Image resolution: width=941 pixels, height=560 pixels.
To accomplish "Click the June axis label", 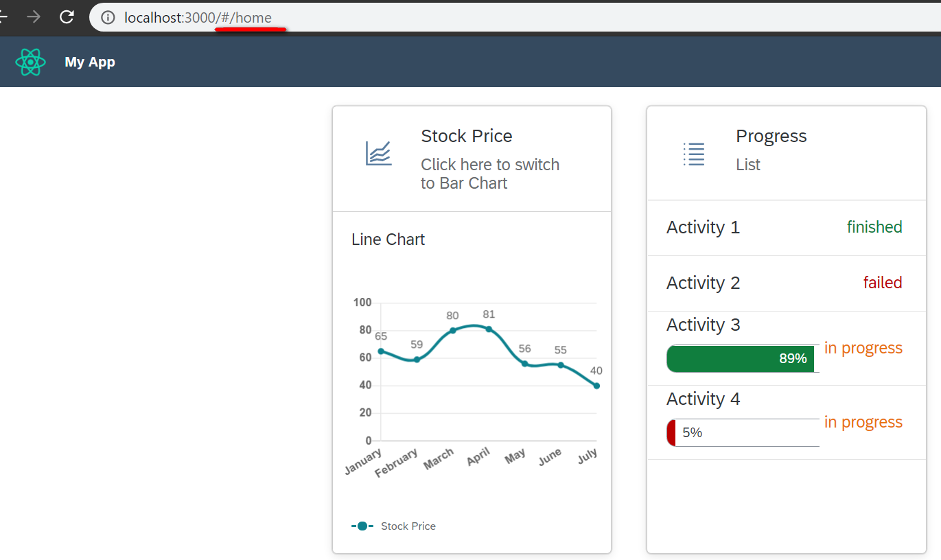I will tap(550, 457).
